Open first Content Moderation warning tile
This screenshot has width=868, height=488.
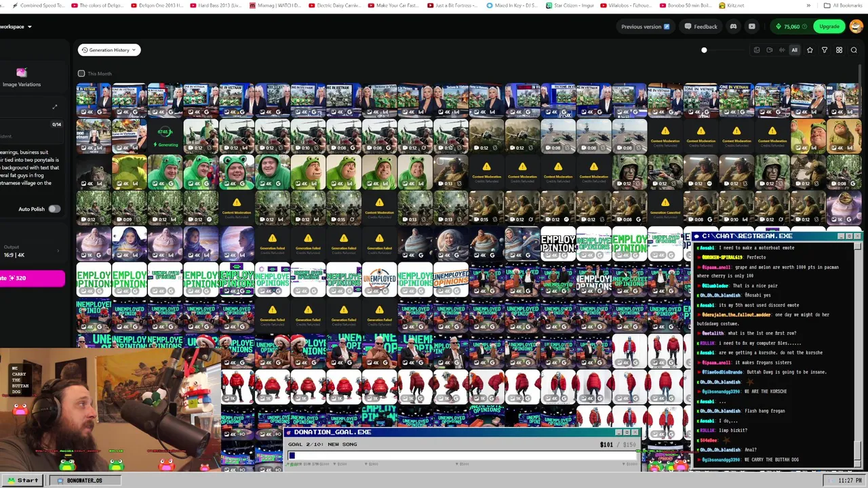tap(665, 136)
